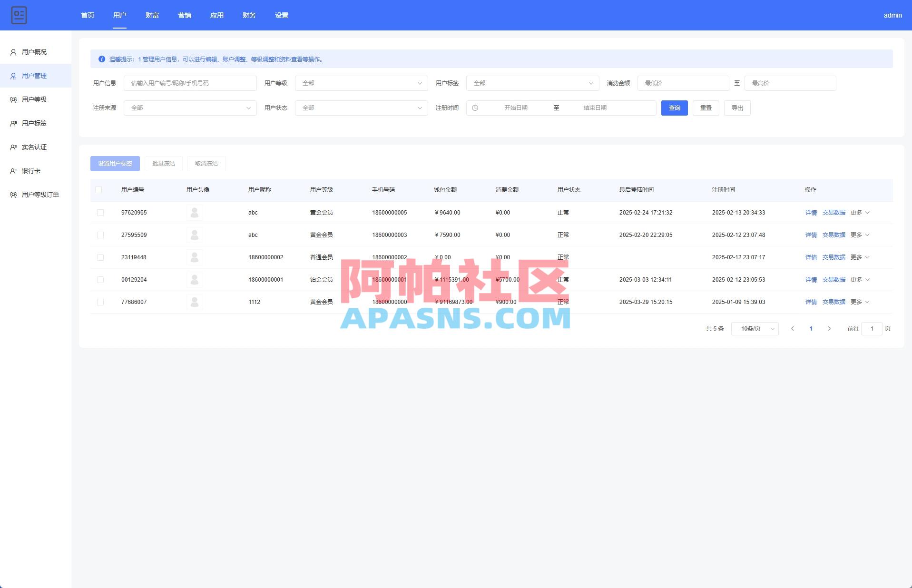The height and width of the screenshot is (588, 912).
Task: Click the 银行卡 sidebar icon
Action: coord(13,171)
